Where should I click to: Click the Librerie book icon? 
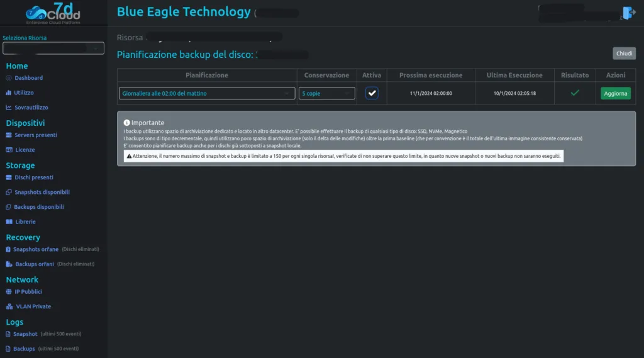(x=9, y=222)
